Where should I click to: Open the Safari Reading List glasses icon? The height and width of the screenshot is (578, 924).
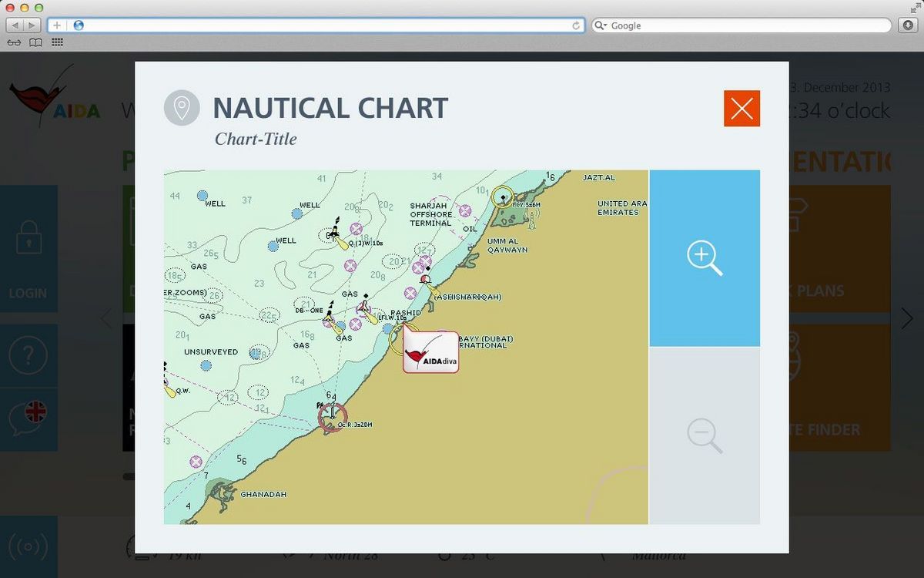click(x=14, y=43)
